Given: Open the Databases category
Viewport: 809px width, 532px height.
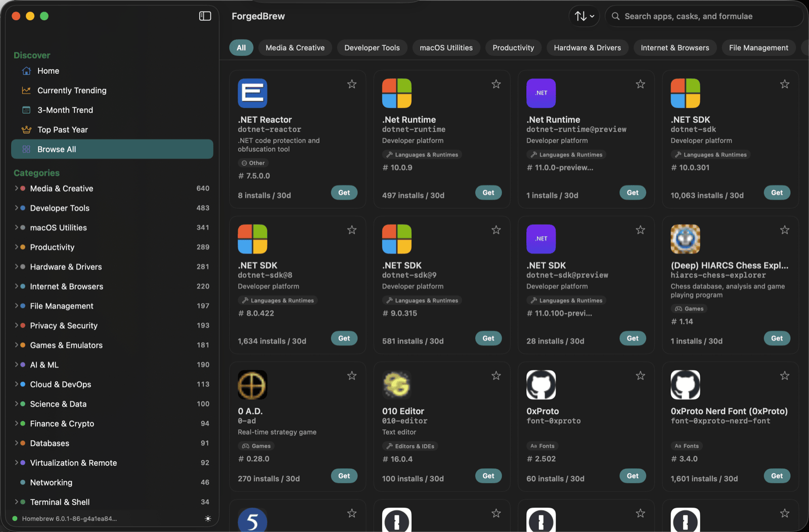Looking at the screenshot, I should tap(112, 443).
